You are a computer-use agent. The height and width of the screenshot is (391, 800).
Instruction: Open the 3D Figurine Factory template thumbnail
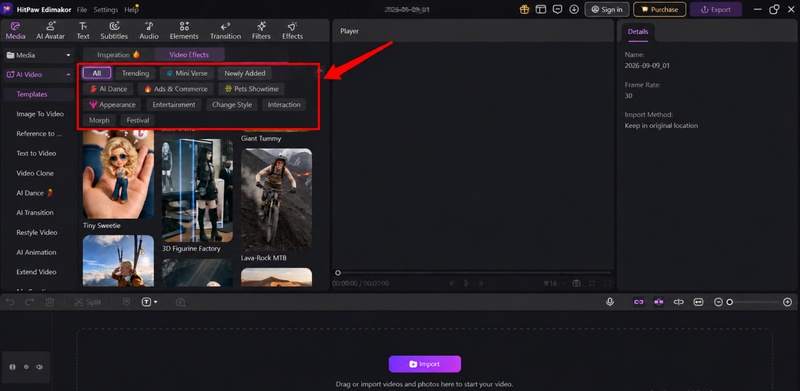coord(197,190)
